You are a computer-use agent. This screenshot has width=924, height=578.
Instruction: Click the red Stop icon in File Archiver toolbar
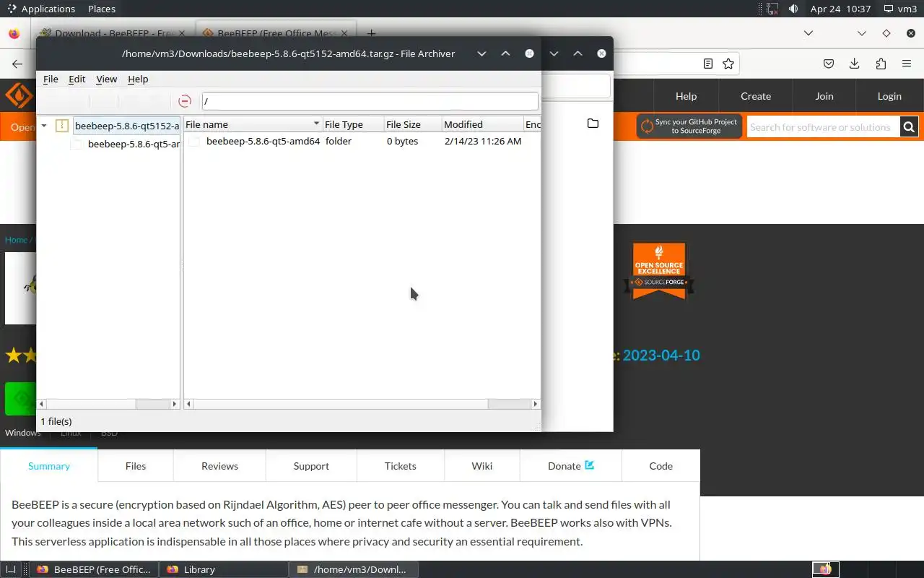point(185,101)
